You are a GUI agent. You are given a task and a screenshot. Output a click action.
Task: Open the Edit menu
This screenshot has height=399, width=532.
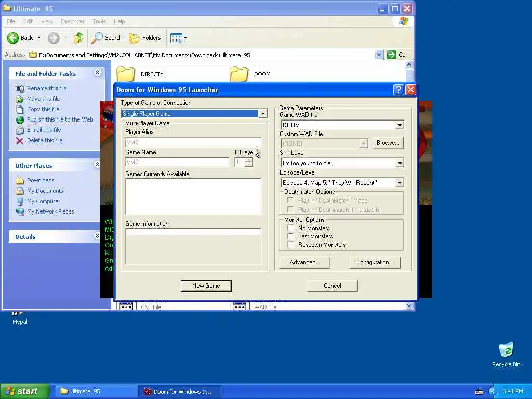[28, 21]
